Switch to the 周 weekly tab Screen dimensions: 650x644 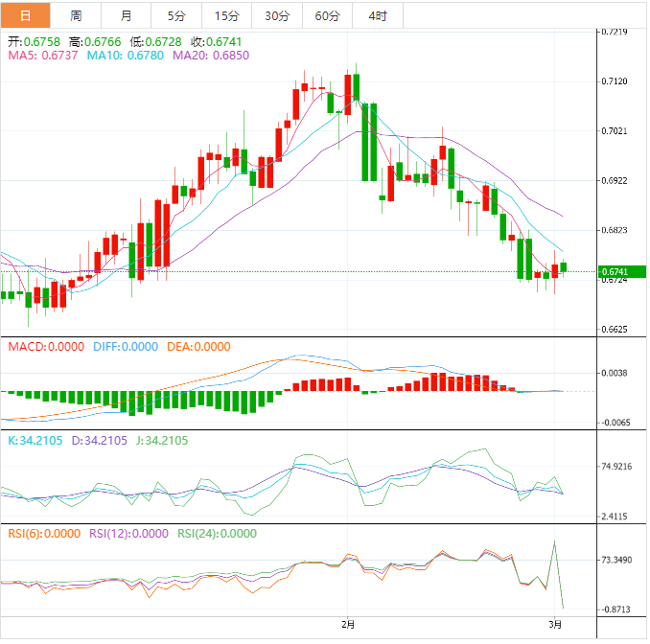click(x=76, y=15)
